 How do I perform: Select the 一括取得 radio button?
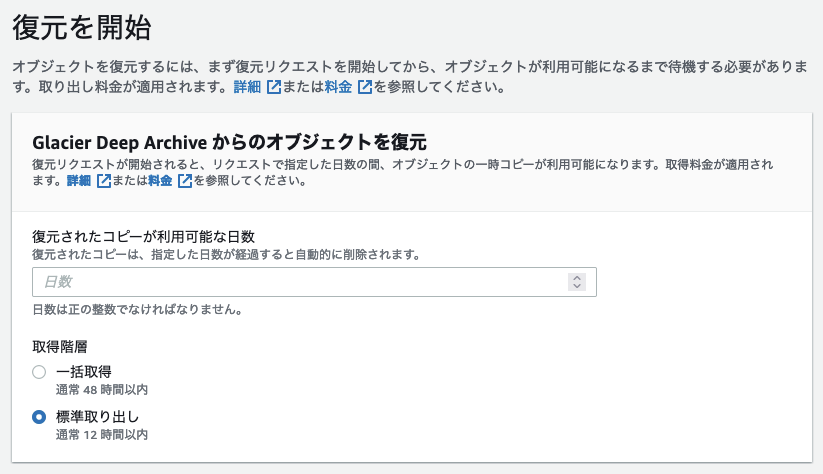pyautogui.click(x=39, y=372)
